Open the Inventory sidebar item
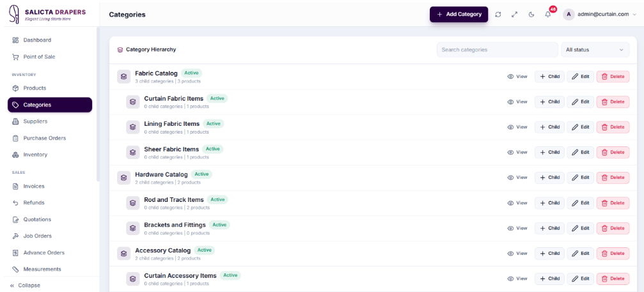Viewport: 644px width, 292px height. click(50, 155)
